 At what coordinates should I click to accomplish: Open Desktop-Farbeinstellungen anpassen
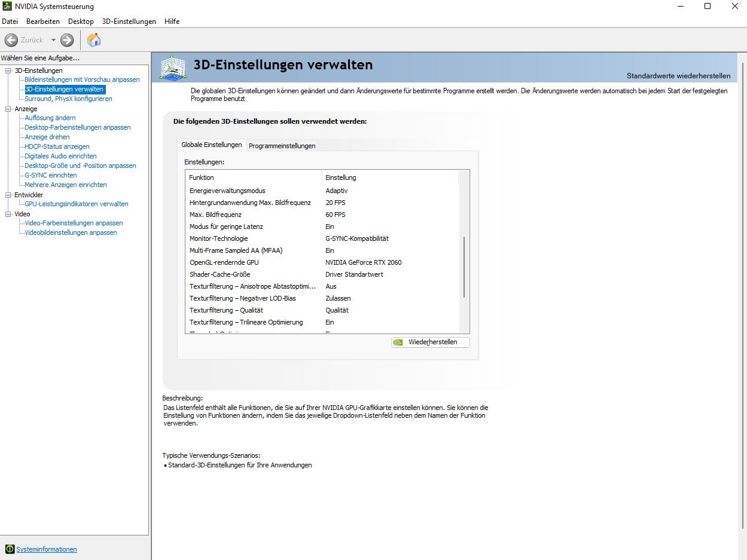click(78, 127)
